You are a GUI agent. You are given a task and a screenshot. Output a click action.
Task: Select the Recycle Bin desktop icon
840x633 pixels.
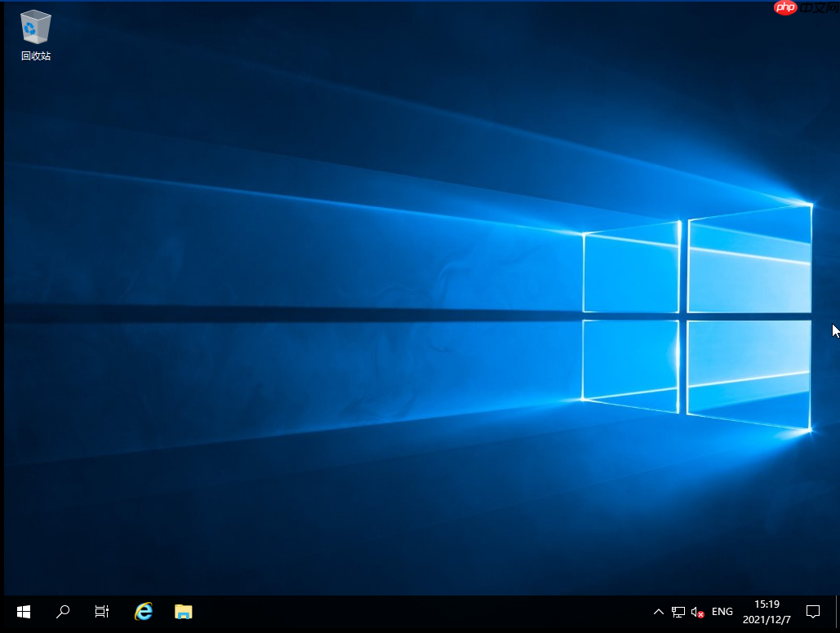[36, 35]
